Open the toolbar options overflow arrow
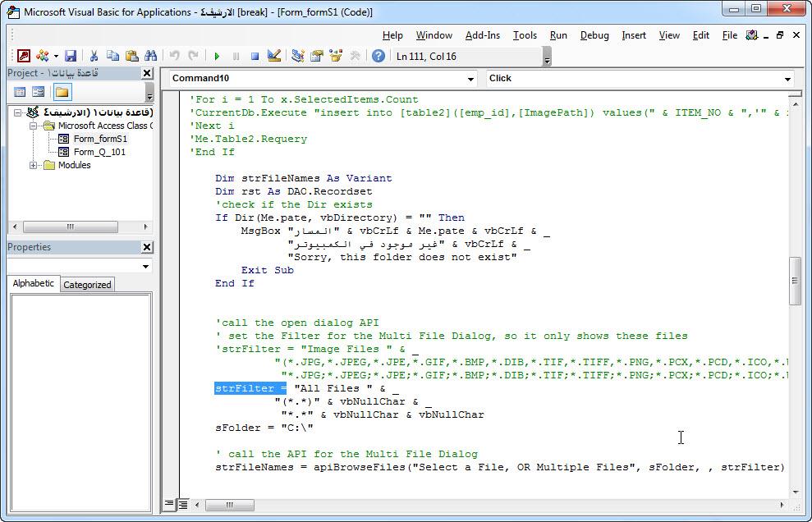812x522 pixels. [x=548, y=57]
